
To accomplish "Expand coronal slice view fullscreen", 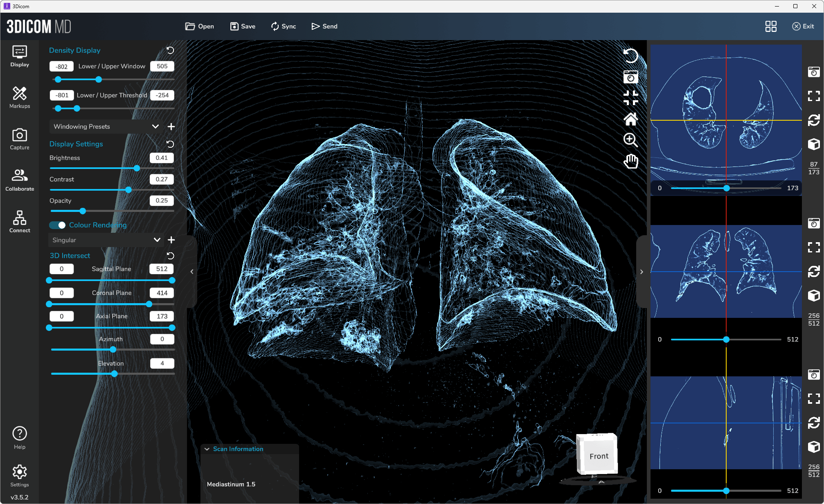I will 814,248.
